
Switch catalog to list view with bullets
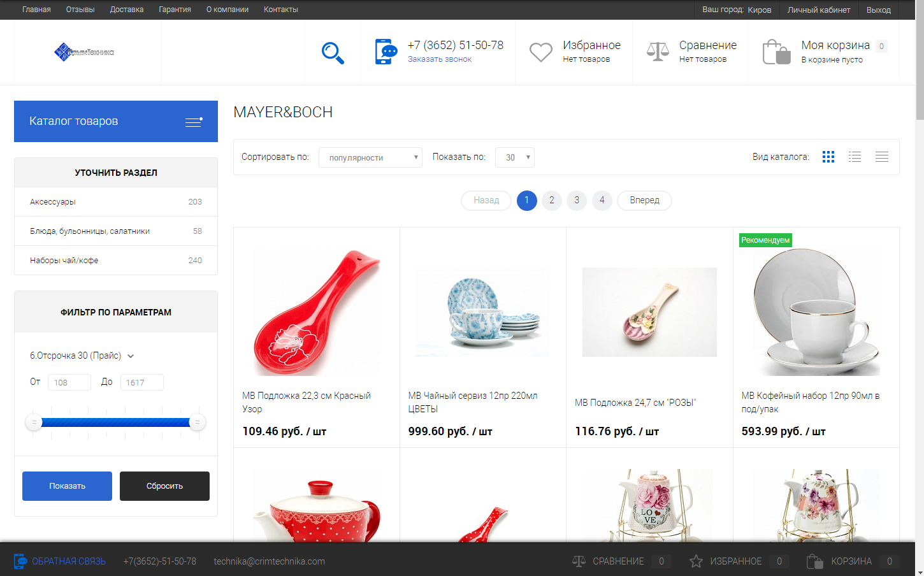855,157
